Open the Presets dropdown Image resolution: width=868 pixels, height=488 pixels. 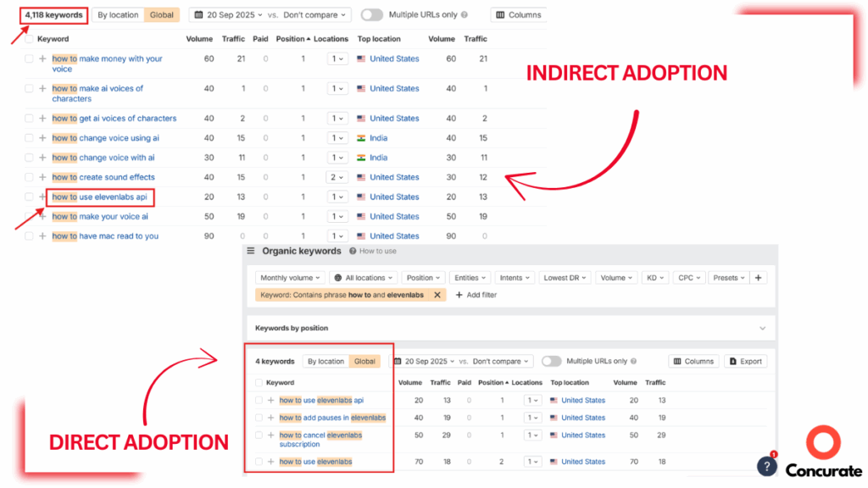click(728, 278)
